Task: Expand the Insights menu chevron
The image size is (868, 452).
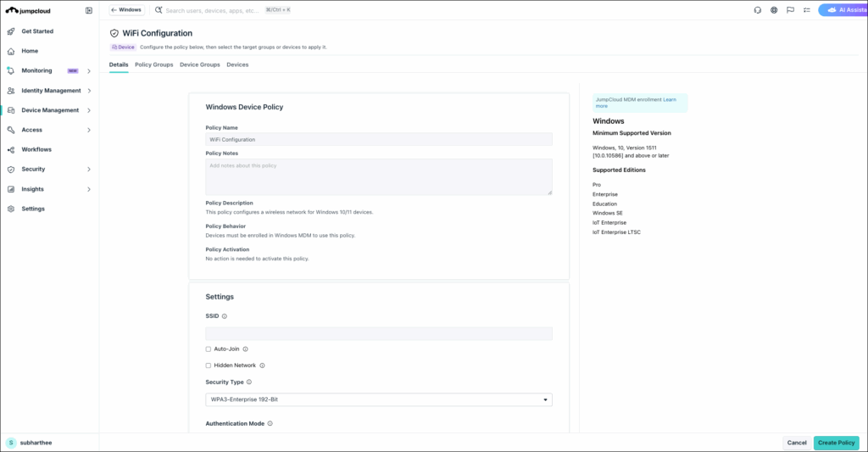Action: (88, 189)
